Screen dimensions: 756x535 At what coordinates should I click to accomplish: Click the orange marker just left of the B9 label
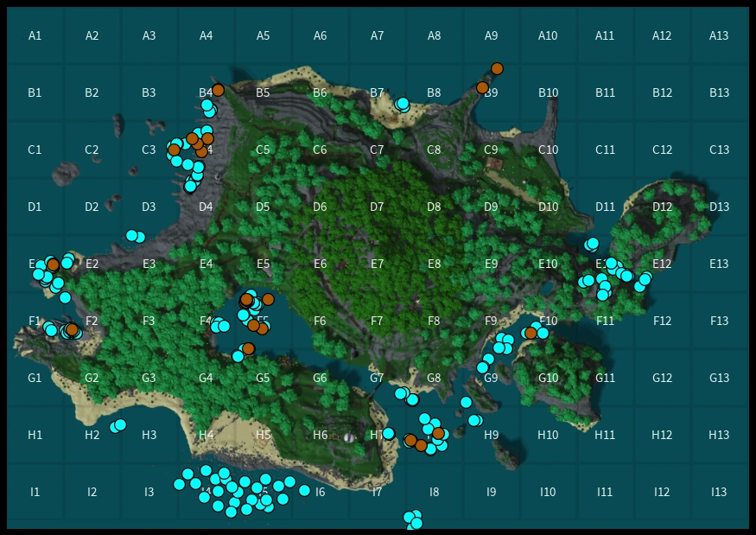(482, 87)
